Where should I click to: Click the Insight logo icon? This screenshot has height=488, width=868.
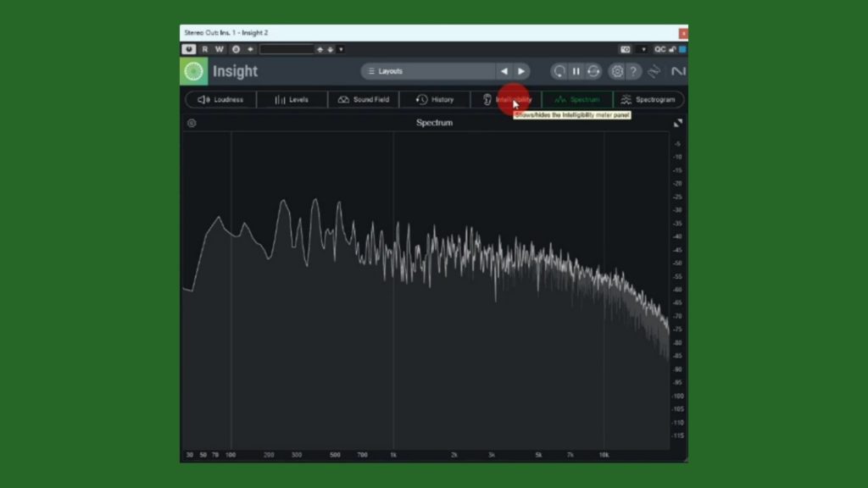click(194, 71)
